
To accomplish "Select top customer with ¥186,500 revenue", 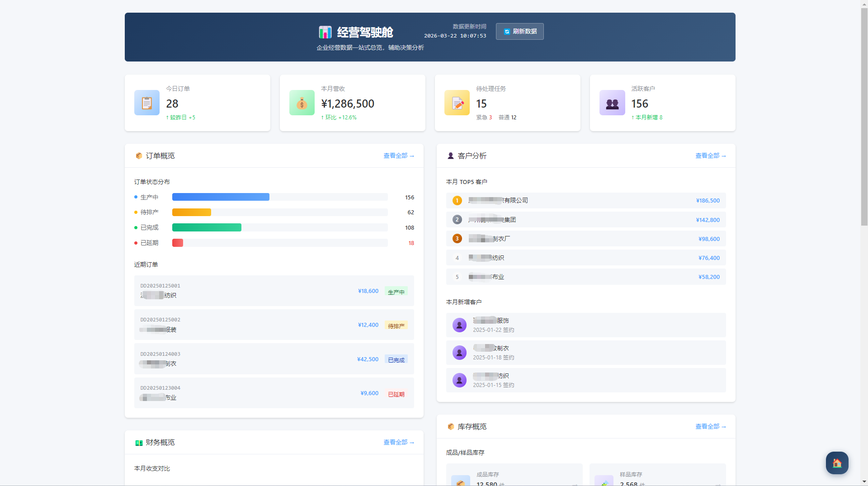I will [x=586, y=201].
